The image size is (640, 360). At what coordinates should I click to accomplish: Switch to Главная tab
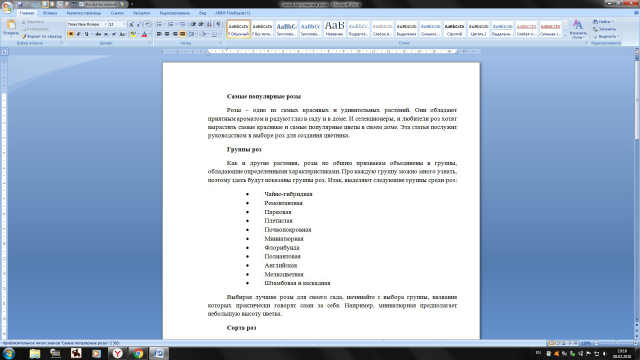coord(27,13)
